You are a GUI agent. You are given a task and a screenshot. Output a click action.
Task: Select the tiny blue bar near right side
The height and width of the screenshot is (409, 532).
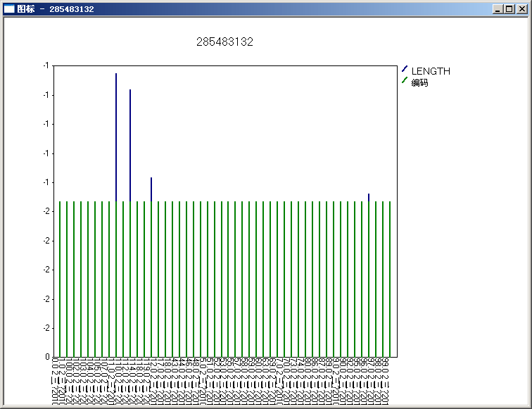click(369, 197)
